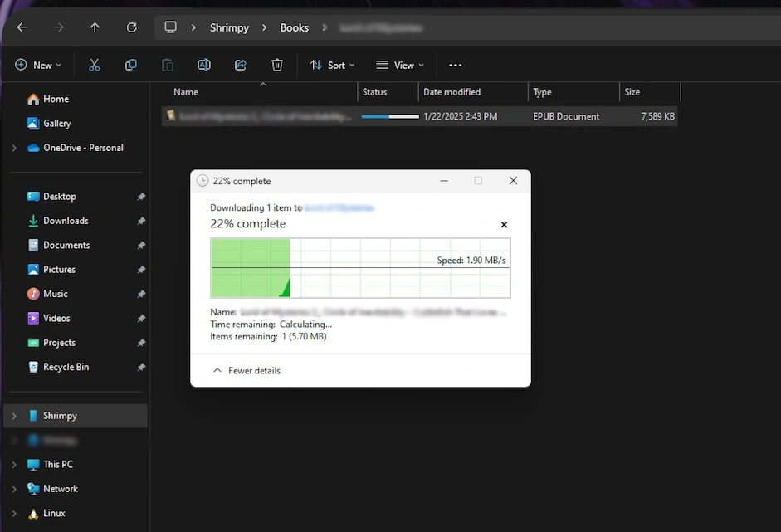The image size is (781, 532).
Task: Share the selected file
Action: coord(241,65)
